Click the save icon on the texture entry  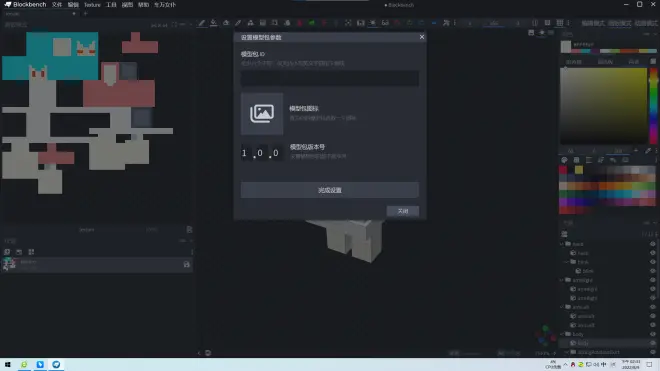click(x=186, y=264)
